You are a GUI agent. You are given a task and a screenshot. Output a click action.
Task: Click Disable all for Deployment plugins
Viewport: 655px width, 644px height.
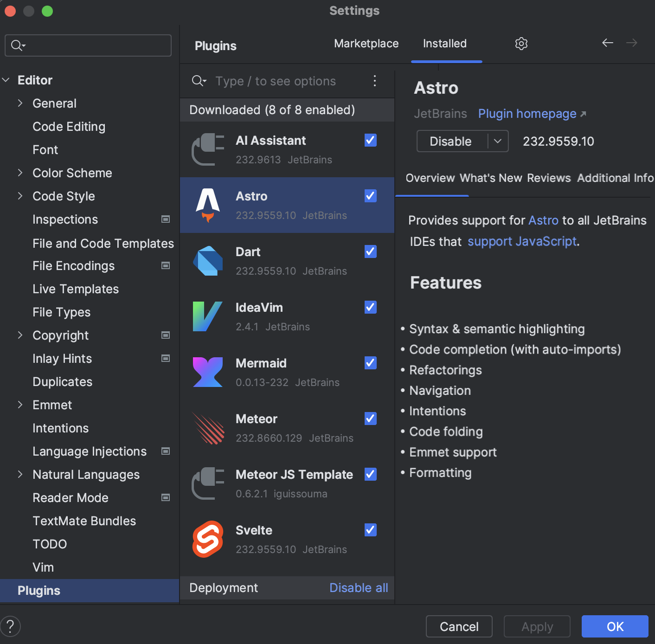click(359, 587)
